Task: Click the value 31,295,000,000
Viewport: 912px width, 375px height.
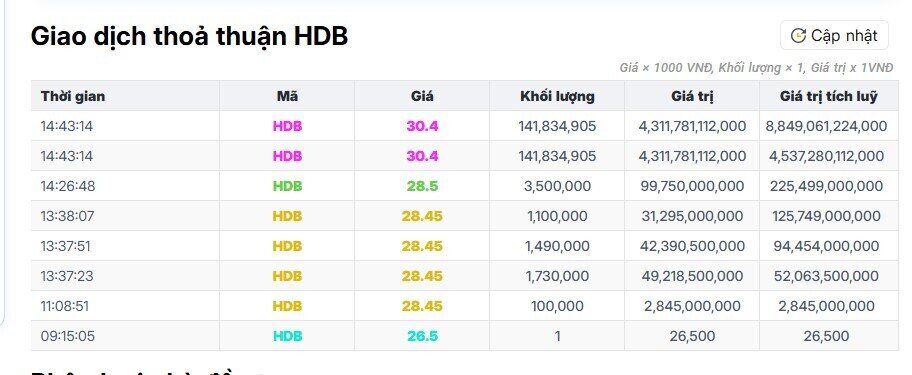Action: pos(692,216)
